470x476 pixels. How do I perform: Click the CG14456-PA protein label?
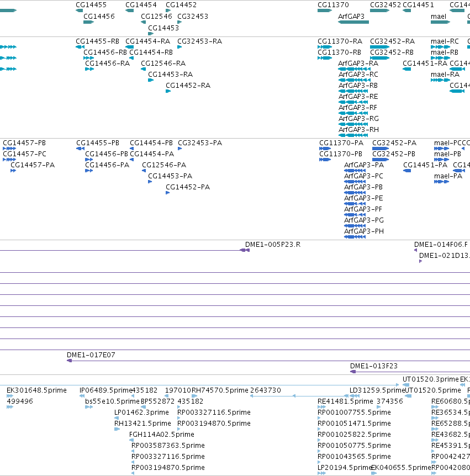tap(107, 165)
